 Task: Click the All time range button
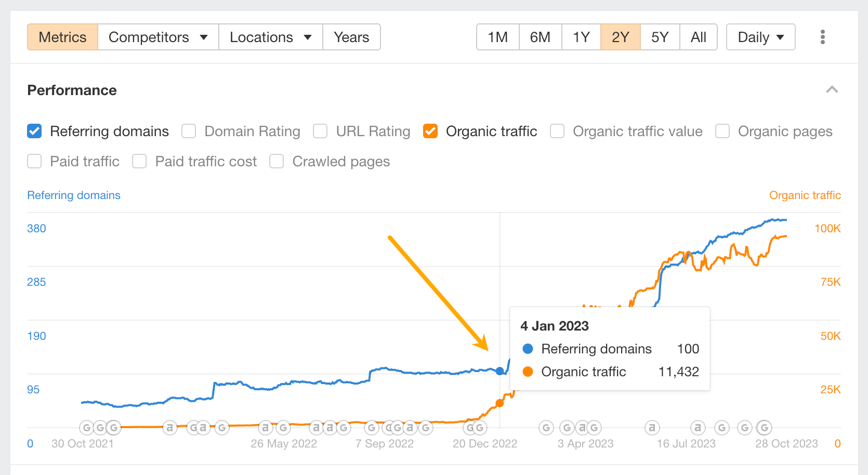point(698,37)
